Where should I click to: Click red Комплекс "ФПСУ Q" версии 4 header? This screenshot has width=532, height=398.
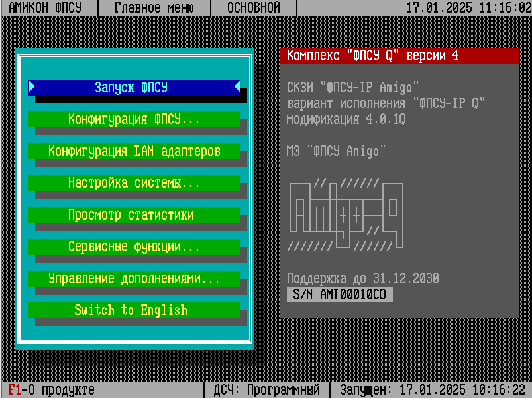tap(399, 56)
